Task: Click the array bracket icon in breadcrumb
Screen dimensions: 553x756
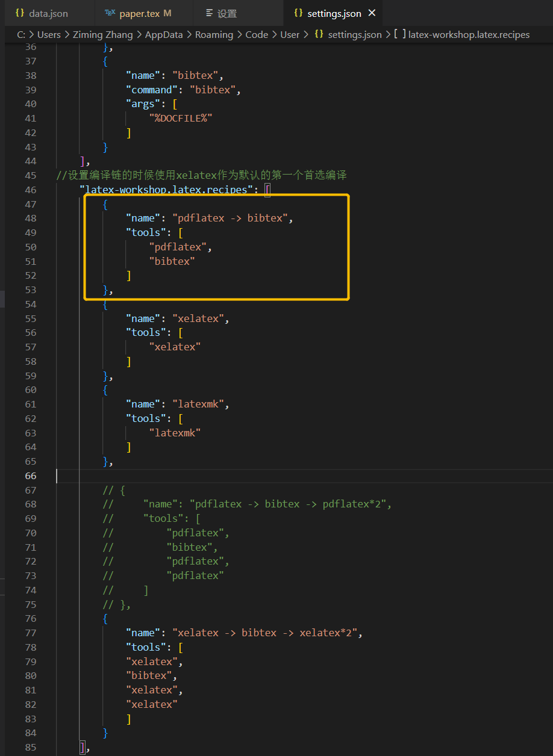Action: coord(399,34)
